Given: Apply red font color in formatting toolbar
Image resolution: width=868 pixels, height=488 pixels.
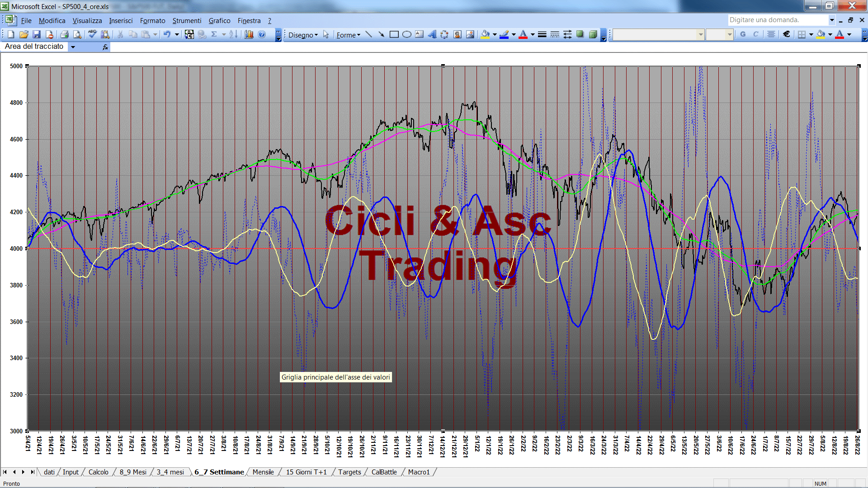Looking at the screenshot, I should pyautogui.click(x=840, y=34).
